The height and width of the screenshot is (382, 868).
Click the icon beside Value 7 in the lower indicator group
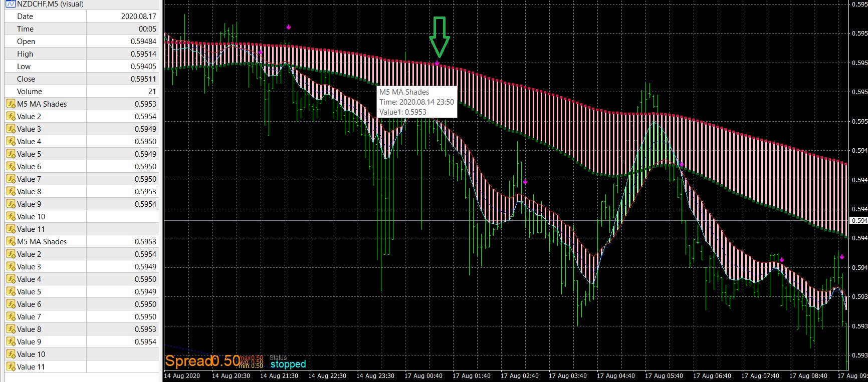click(11, 317)
